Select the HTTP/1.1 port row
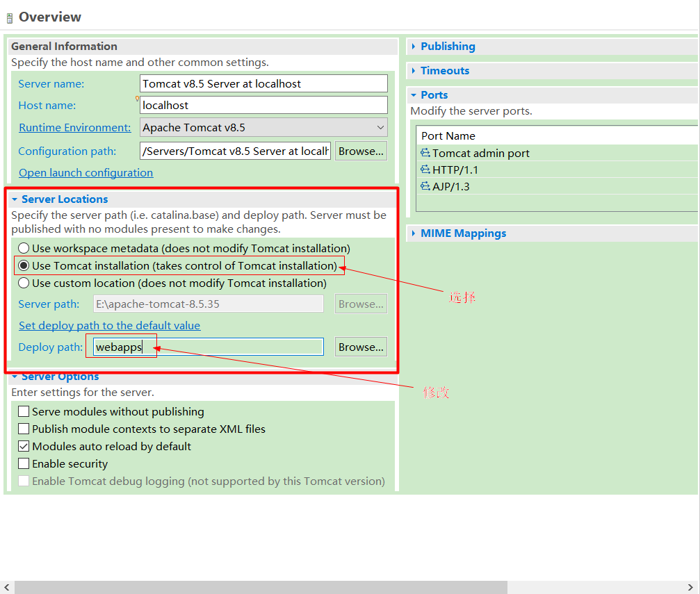The image size is (700, 594). pyautogui.click(x=557, y=170)
